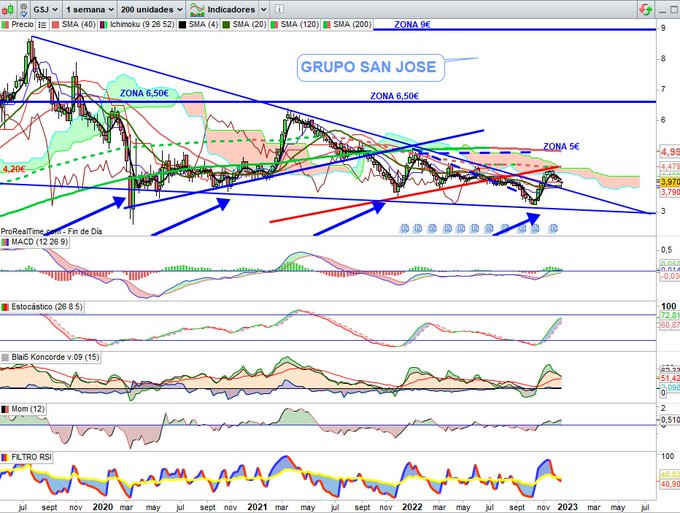Click the Precio color swatch
Screen dimensions: 680x513
(x=5, y=25)
